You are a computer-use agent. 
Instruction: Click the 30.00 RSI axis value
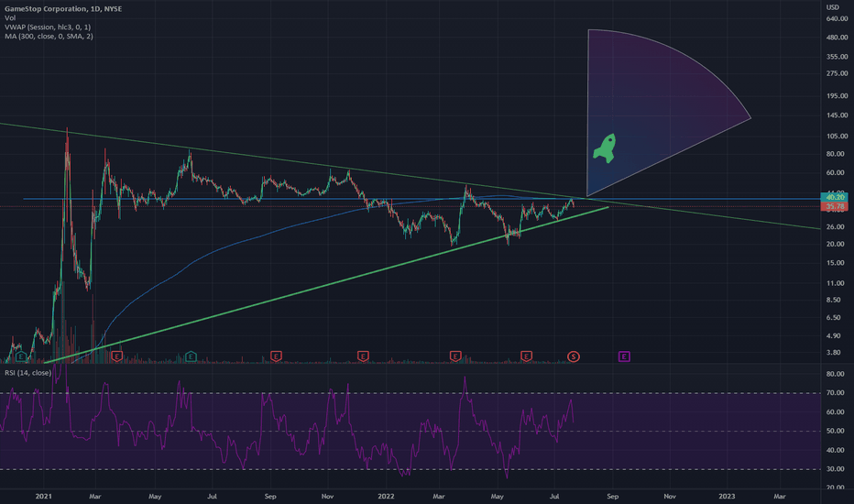click(x=836, y=469)
